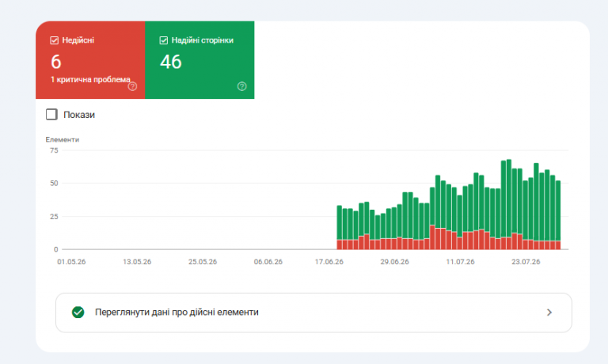Click the 23.07.26 date label on axis
The height and width of the screenshot is (364, 608).
[x=526, y=262]
